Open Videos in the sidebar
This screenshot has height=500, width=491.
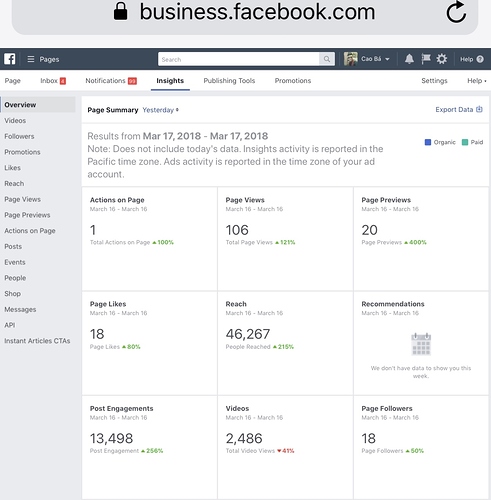(15, 121)
